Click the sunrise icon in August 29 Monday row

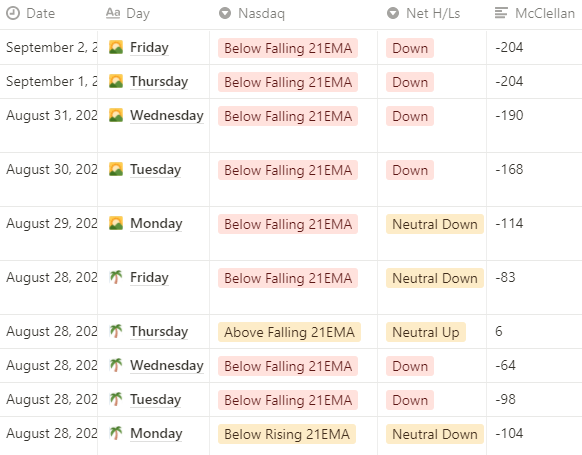point(116,223)
